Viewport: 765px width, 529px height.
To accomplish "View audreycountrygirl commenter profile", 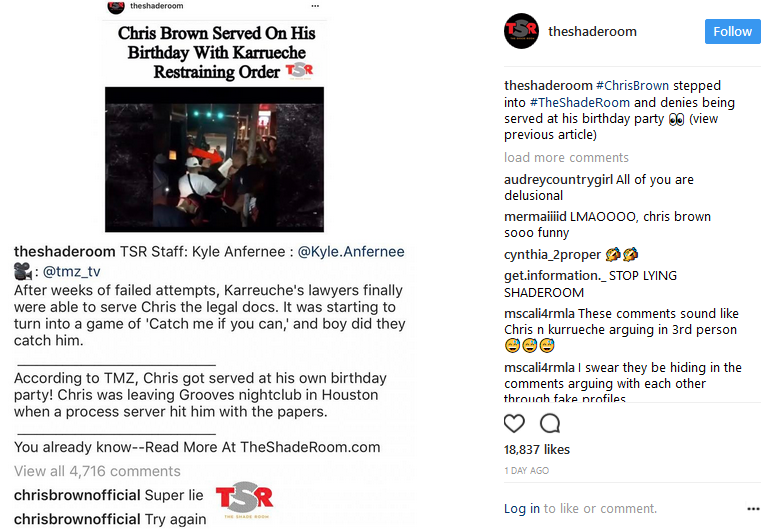I will 558,180.
